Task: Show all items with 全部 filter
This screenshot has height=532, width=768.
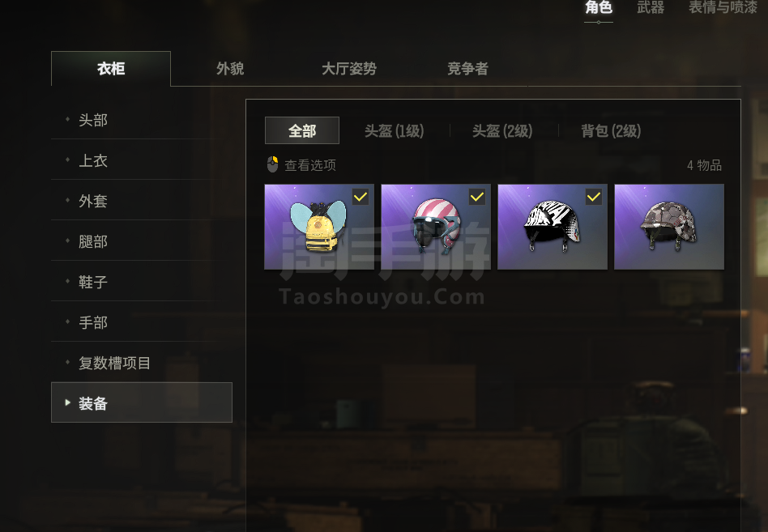Action: point(302,130)
